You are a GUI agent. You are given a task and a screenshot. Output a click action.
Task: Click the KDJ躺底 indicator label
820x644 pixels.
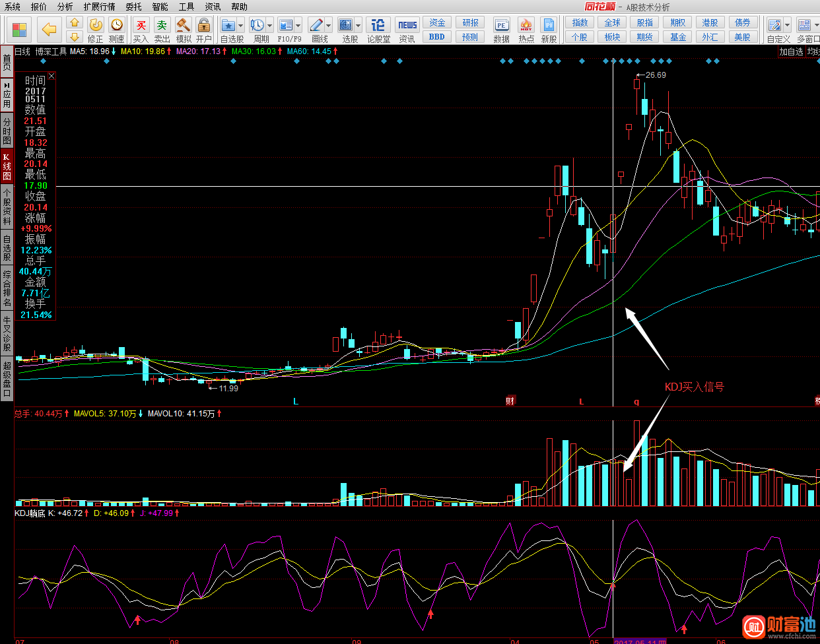pos(30,513)
